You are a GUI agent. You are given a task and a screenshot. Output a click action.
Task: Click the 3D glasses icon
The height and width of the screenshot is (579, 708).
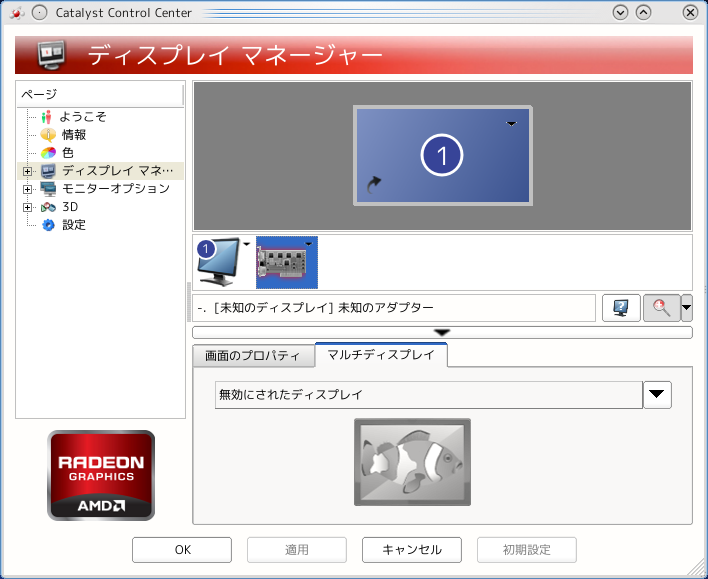coord(48,207)
